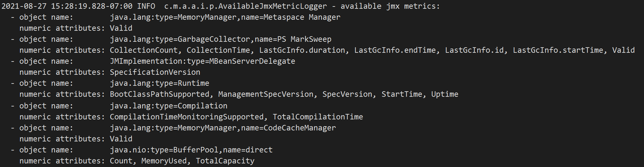The image size is (644, 167).
Task: Click the LastGcInfo.duration attribute
Action: pyautogui.click(x=302, y=50)
